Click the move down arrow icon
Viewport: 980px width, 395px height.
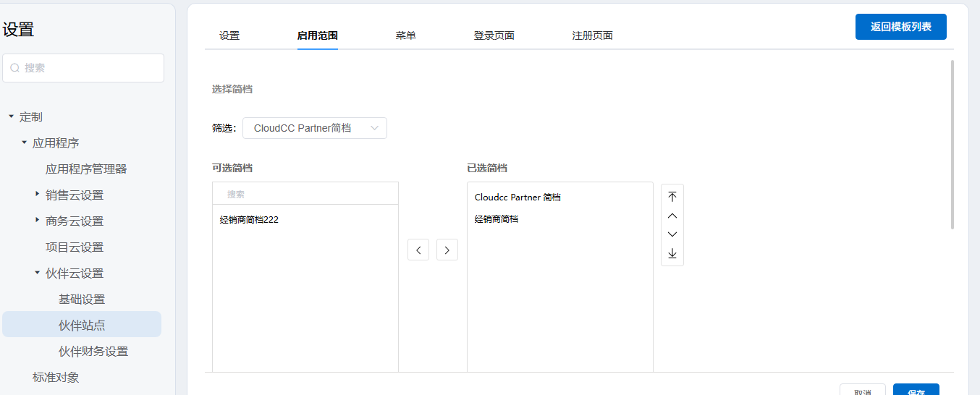(672, 234)
